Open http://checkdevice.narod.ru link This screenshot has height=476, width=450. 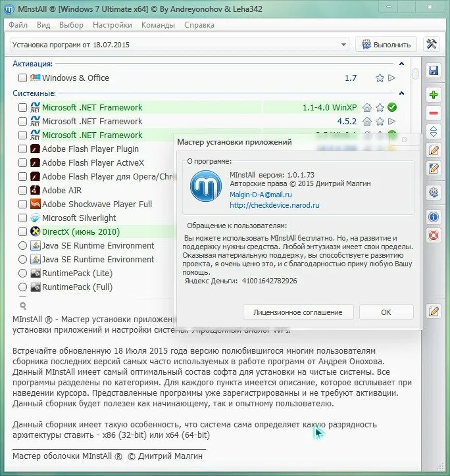point(274,205)
